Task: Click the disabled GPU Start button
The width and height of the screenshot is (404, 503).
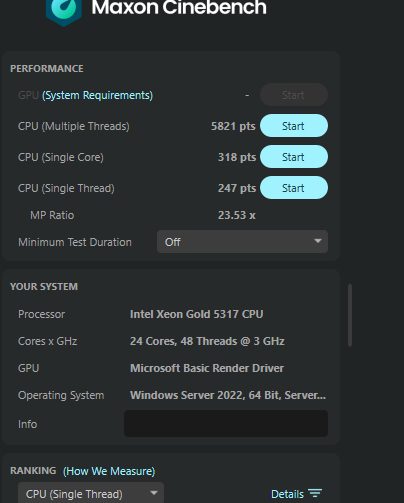Action: point(294,95)
